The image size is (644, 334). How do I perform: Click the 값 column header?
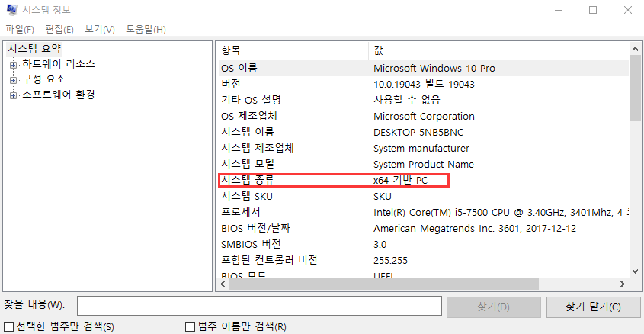click(x=495, y=50)
